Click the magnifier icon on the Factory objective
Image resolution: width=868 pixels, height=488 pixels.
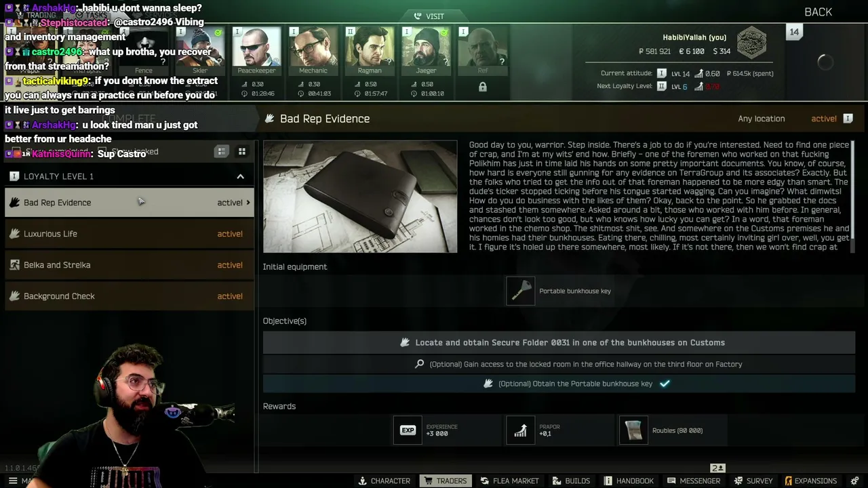pyautogui.click(x=420, y=365)
